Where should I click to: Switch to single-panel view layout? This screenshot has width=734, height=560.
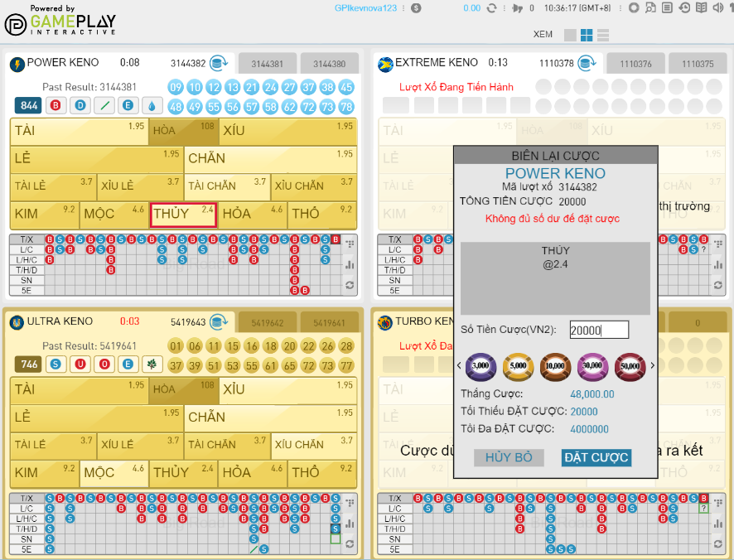coord(570,35)
